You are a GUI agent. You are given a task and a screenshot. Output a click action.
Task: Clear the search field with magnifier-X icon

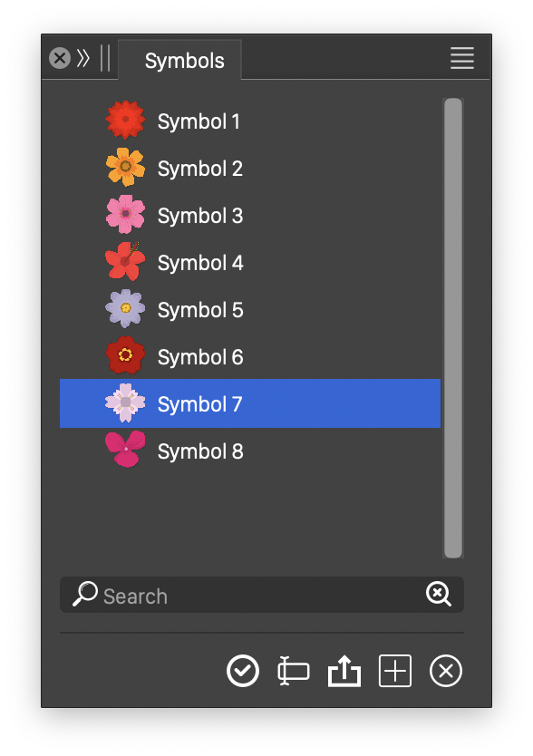tap(439, 594)
